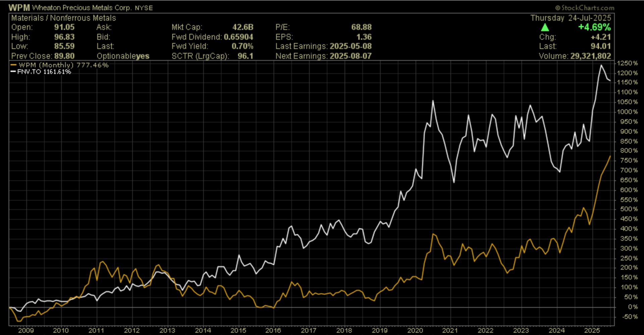
Task: Click the 200% label on the percent axis
Action: pos(629,268)
